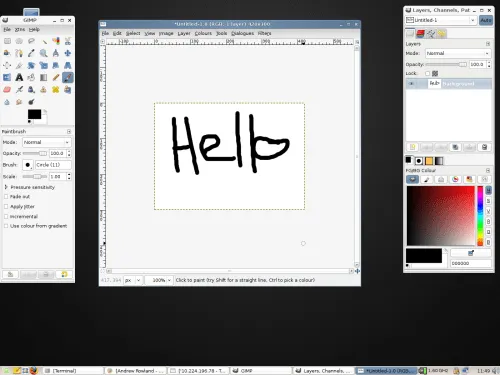Open the Colours menu

[x=203, y=33]
